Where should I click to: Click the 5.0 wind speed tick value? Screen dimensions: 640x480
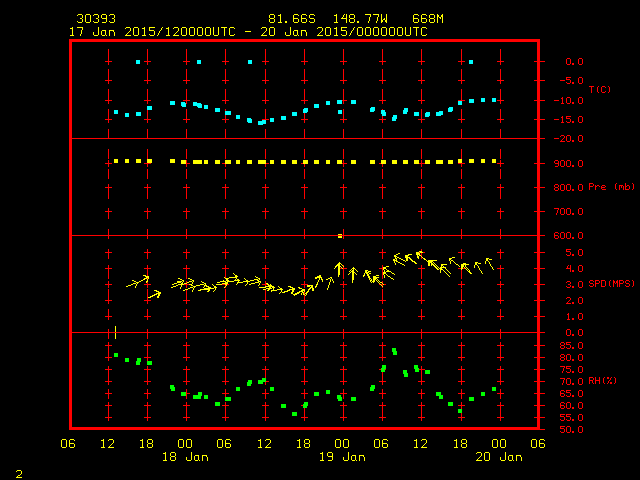574,253
